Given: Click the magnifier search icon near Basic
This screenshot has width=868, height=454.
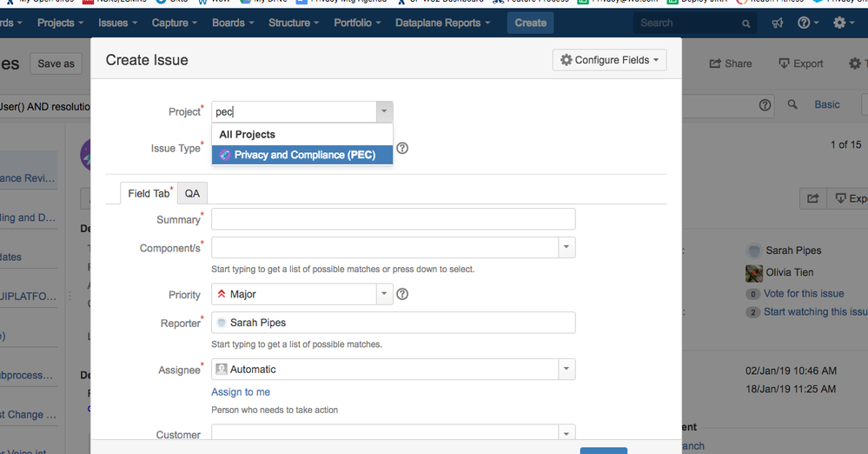Looking at the screenshot, I should click(x=792, y=104).
